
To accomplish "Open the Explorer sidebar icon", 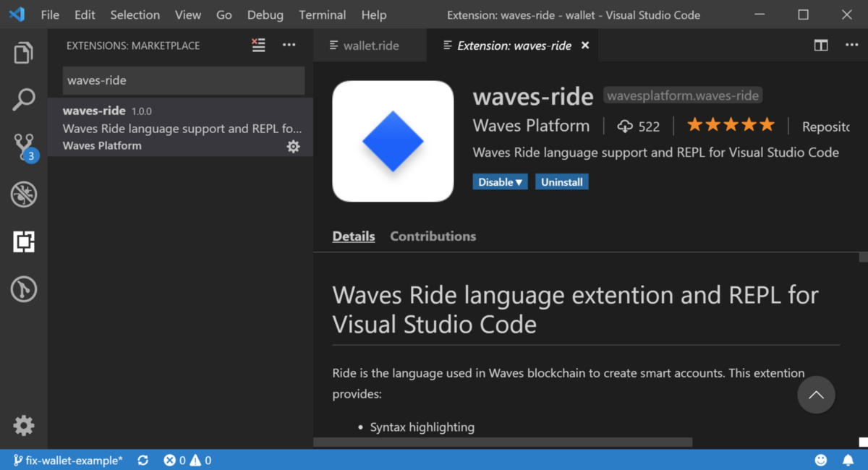I will click(x=24, y=52).
